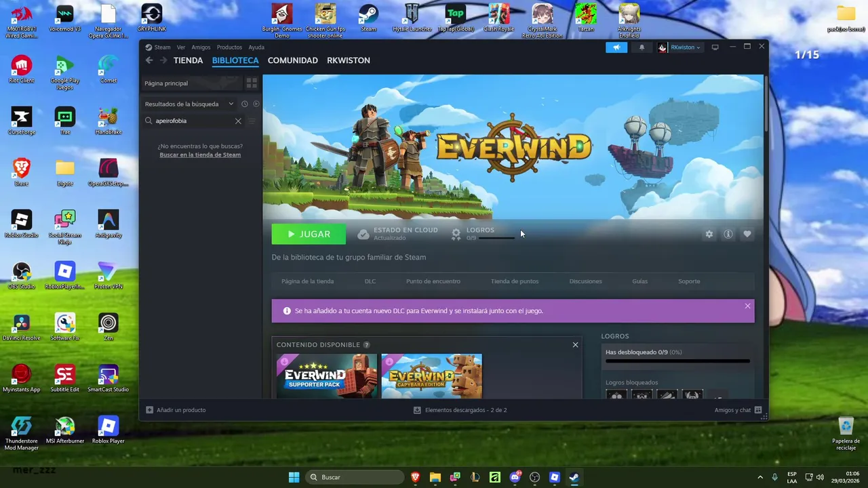Click the green JUGAR play button

(x=309, y=234)
